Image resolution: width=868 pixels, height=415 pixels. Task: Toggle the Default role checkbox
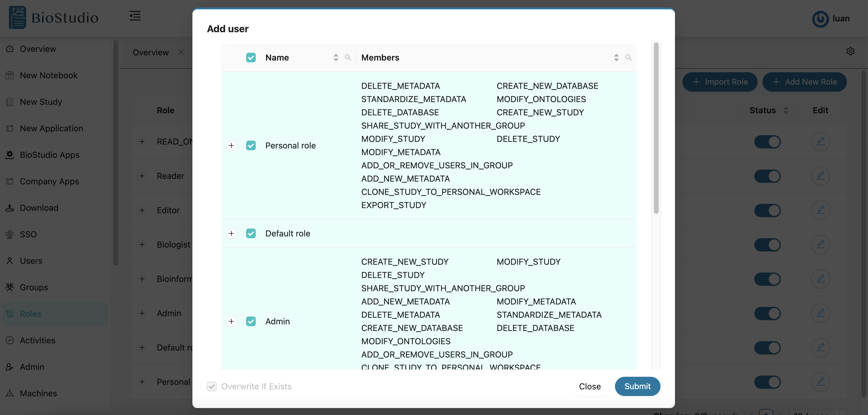click(x=251, y=232)
